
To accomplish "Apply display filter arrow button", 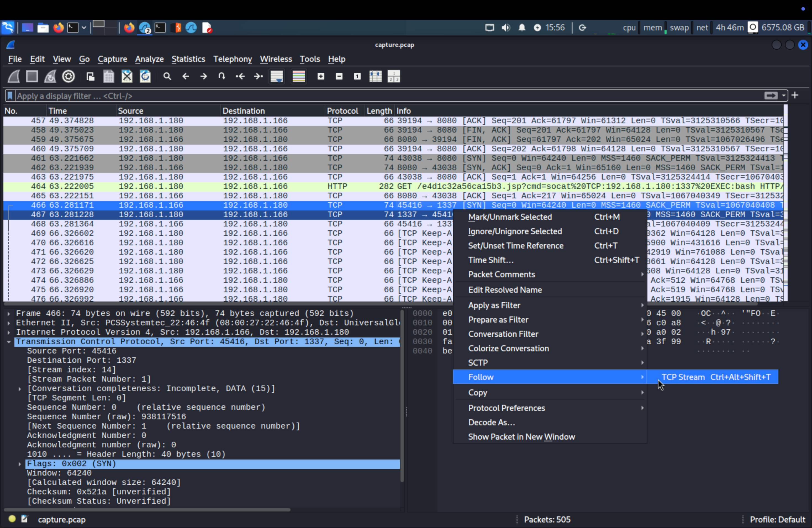I will click(x=771, y=96).
